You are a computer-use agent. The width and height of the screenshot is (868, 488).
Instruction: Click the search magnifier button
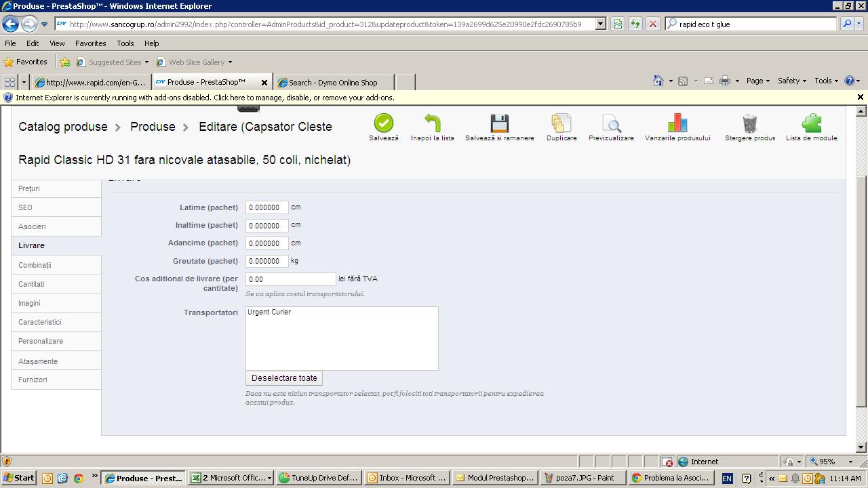pyautogui.click(x=847, y=24)
